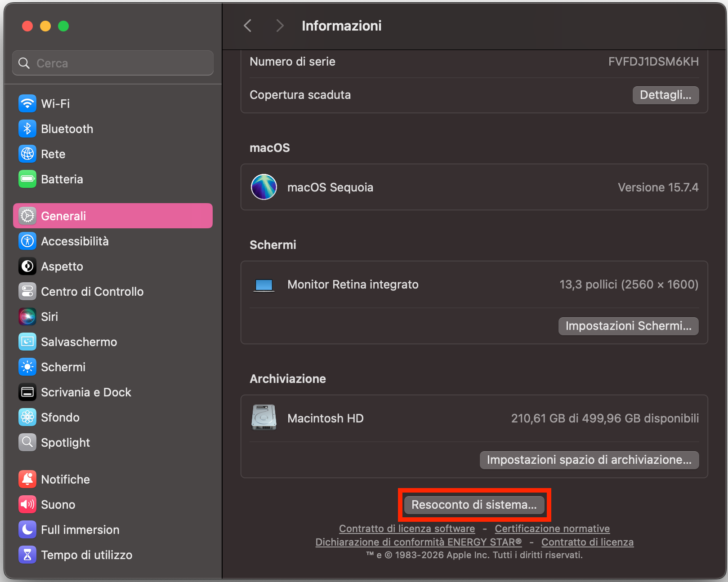Select the Bluetooth sidebar icon
The image size is (728, 582).
point(27,129)
